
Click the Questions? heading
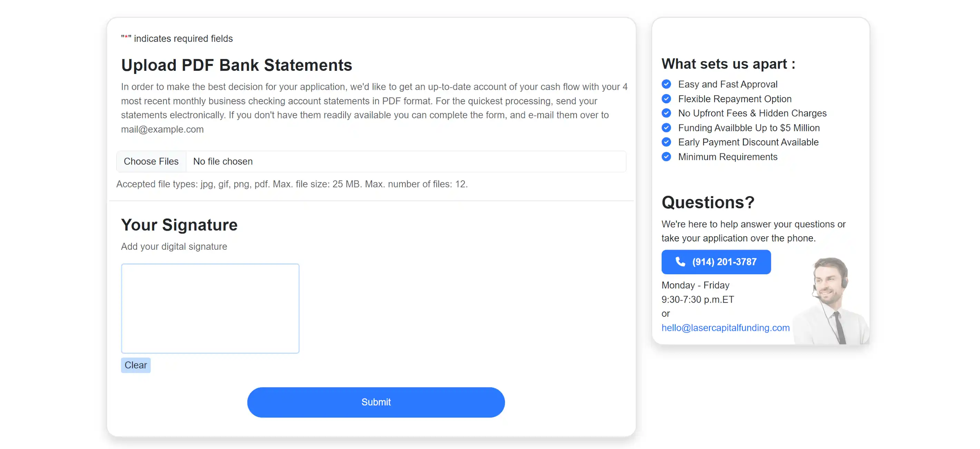(708, 202)
